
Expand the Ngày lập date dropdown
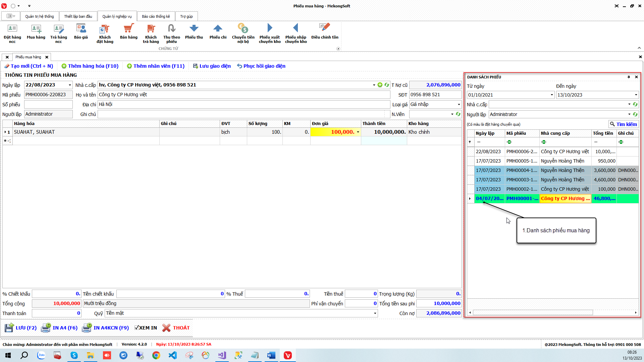coord(70,85)
